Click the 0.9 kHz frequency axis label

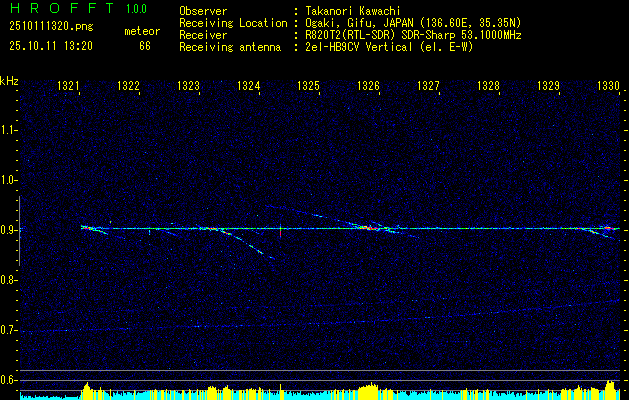click(9, 230)
